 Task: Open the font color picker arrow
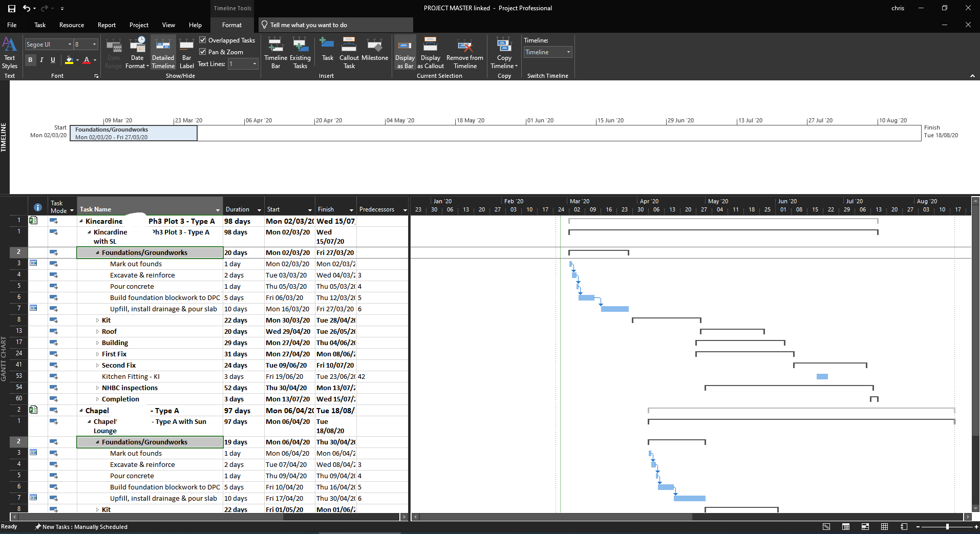coord(95,60)
